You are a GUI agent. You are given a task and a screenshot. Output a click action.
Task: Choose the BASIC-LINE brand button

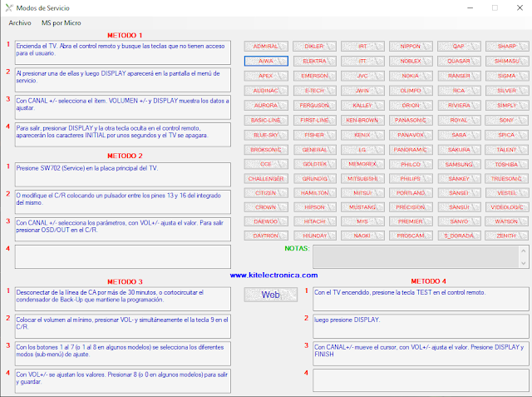pyautogui.click(x=266, y=120)
